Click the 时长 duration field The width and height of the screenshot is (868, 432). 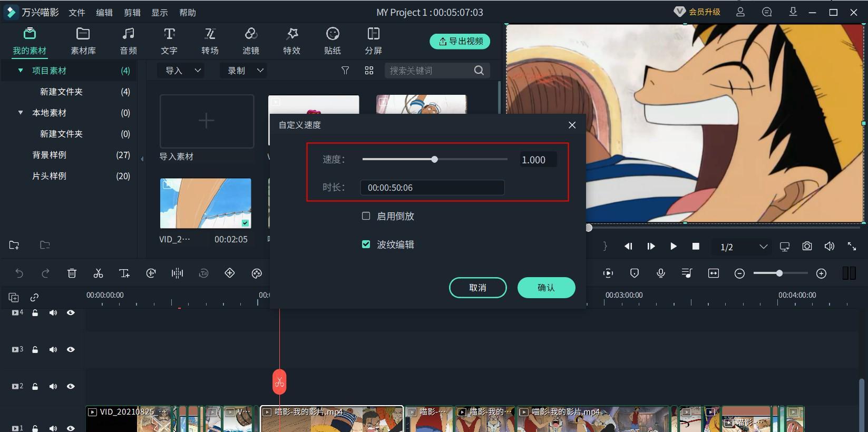click(x=432, y=188)
